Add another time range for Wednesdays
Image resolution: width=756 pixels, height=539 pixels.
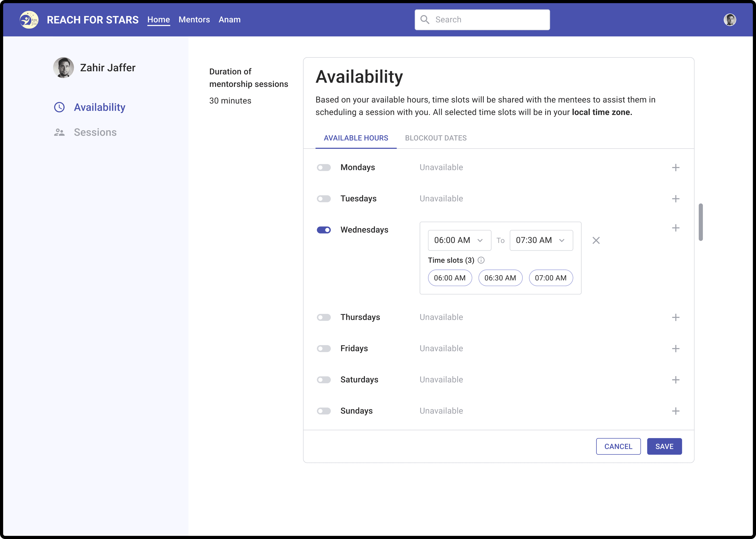(x=675, y=228)
